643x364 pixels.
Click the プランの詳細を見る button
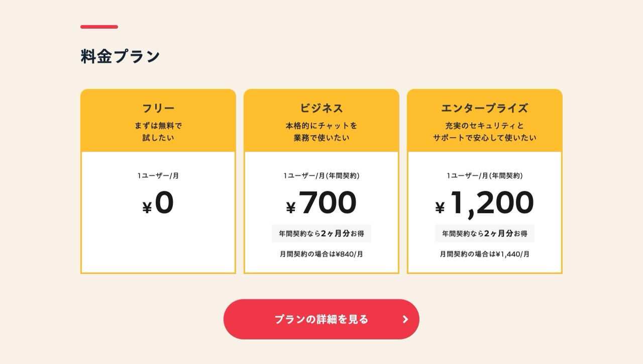point(321,319)
